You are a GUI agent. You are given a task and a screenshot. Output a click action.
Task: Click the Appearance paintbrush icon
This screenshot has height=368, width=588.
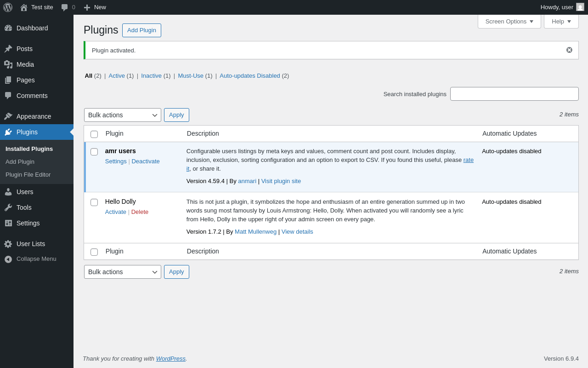[x=8, y=116]
